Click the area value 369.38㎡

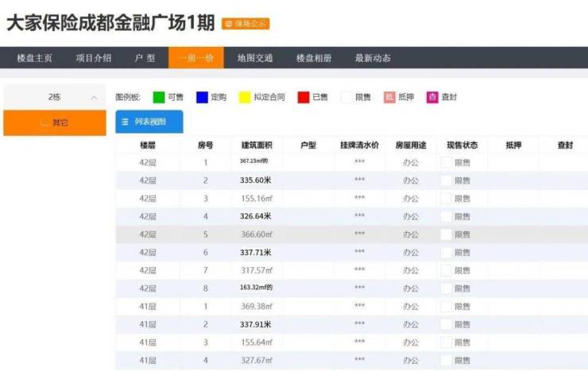pos(257,306)
